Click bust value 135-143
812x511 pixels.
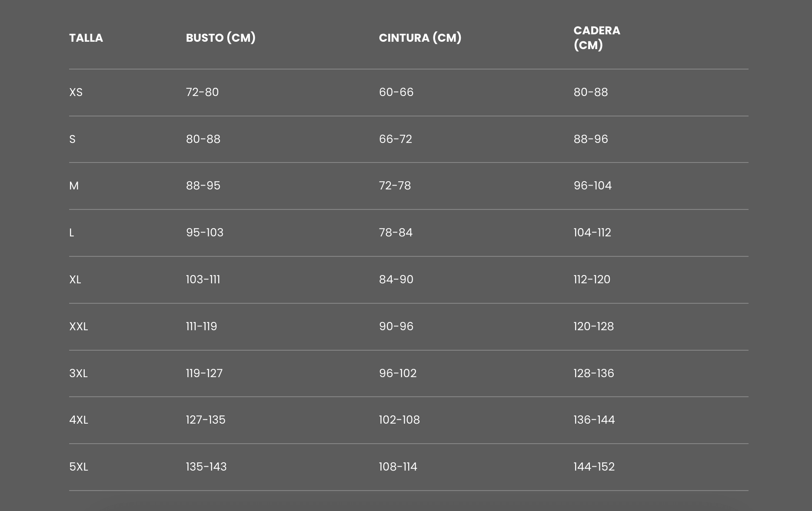pyautogui.click(x=206, y=467)
